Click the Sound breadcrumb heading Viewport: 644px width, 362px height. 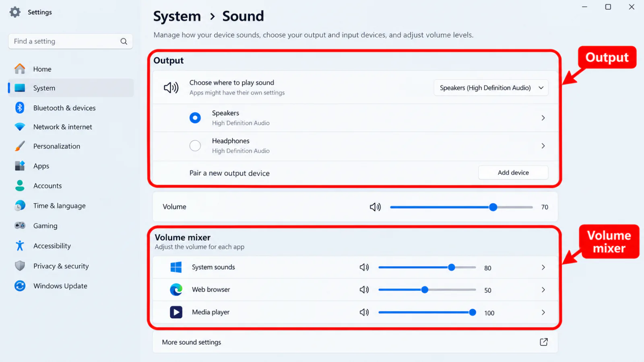(243, 16)
